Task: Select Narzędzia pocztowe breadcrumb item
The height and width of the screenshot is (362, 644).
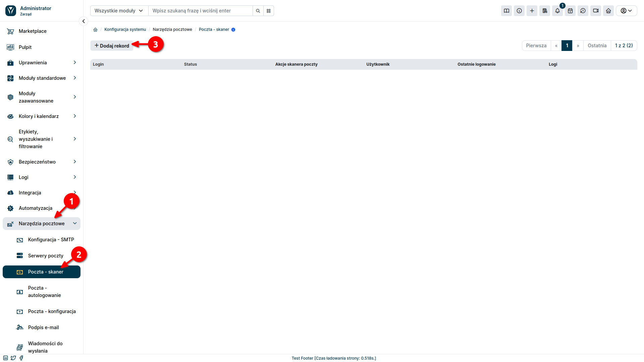Action: pos(172,29)
